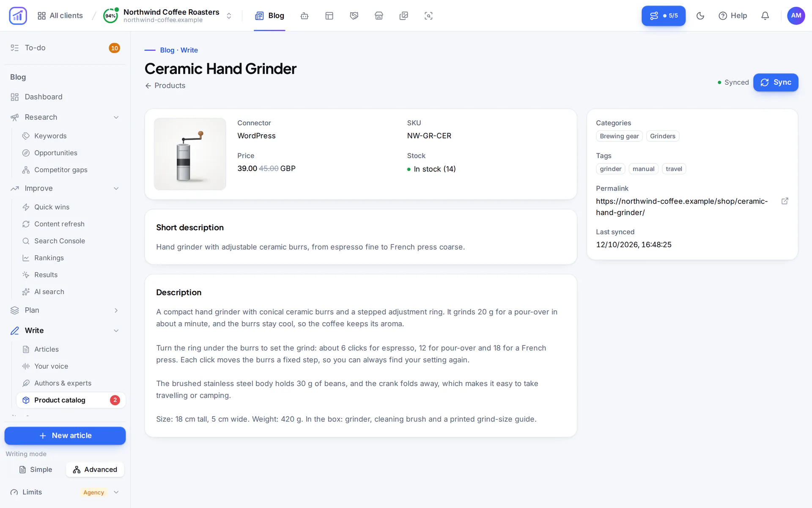Open Opportunities page
The height and width of the screenshot is (508, 812).
[x=71, y=153]
